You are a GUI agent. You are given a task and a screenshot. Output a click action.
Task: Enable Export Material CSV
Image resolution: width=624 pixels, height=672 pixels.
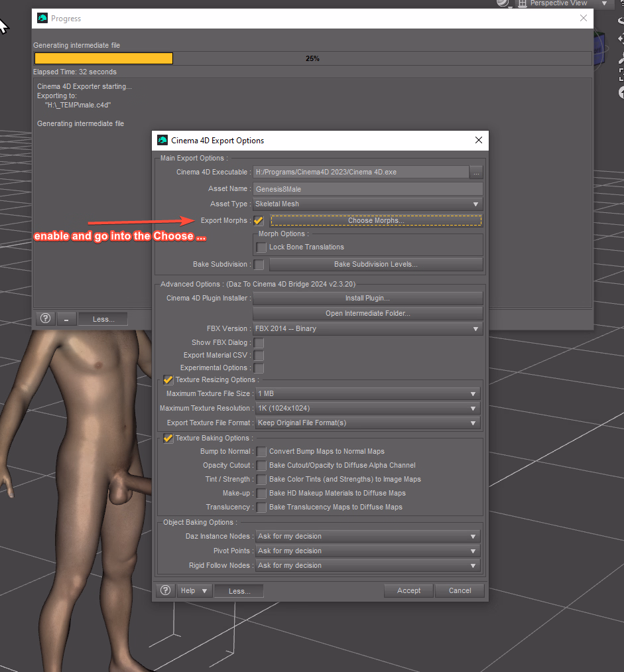tap(259, 356)
